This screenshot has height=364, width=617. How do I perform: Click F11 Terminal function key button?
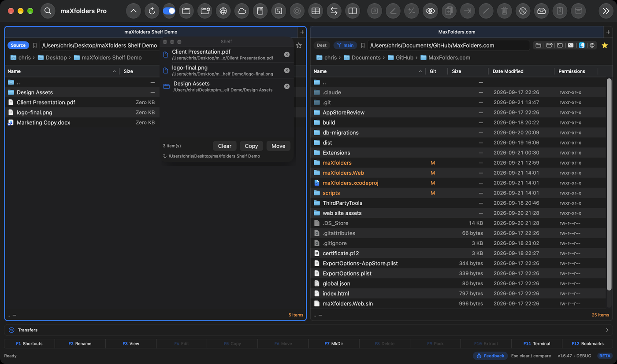click(536, 344)
